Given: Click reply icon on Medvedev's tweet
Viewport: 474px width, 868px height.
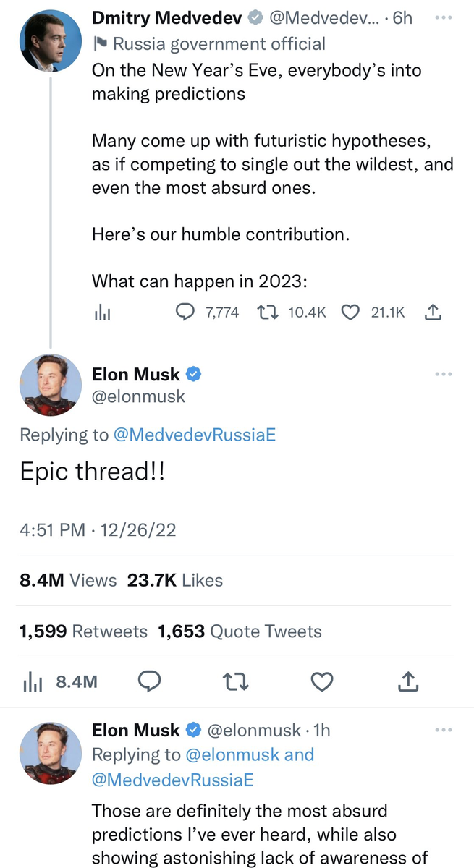Looking at the screenshot, I should 186,312.
